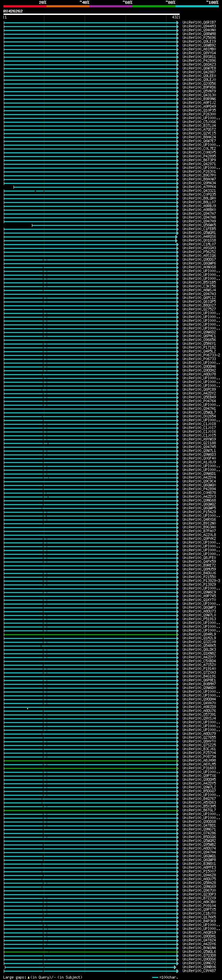Click the red 20% identity legend segment

point(25,6)
